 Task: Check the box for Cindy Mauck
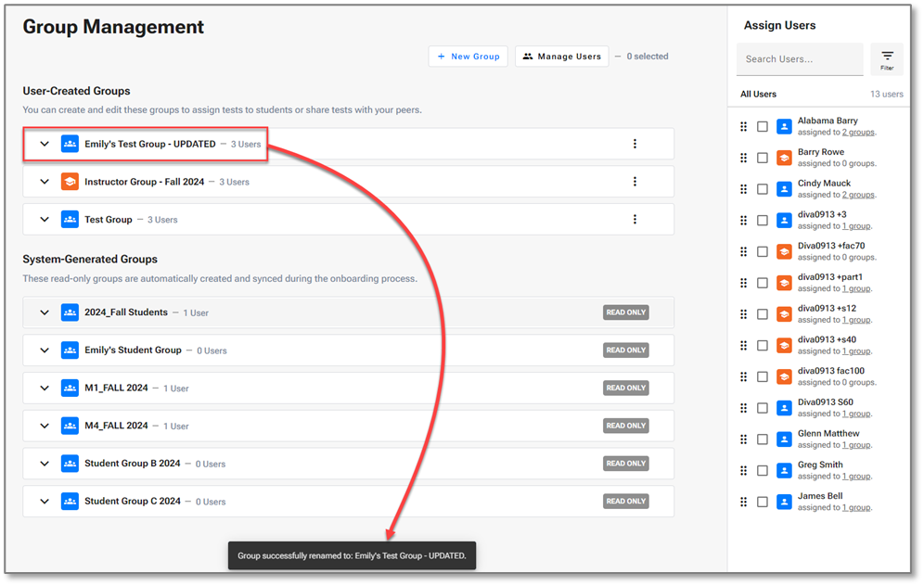click(x=763, y=189)
